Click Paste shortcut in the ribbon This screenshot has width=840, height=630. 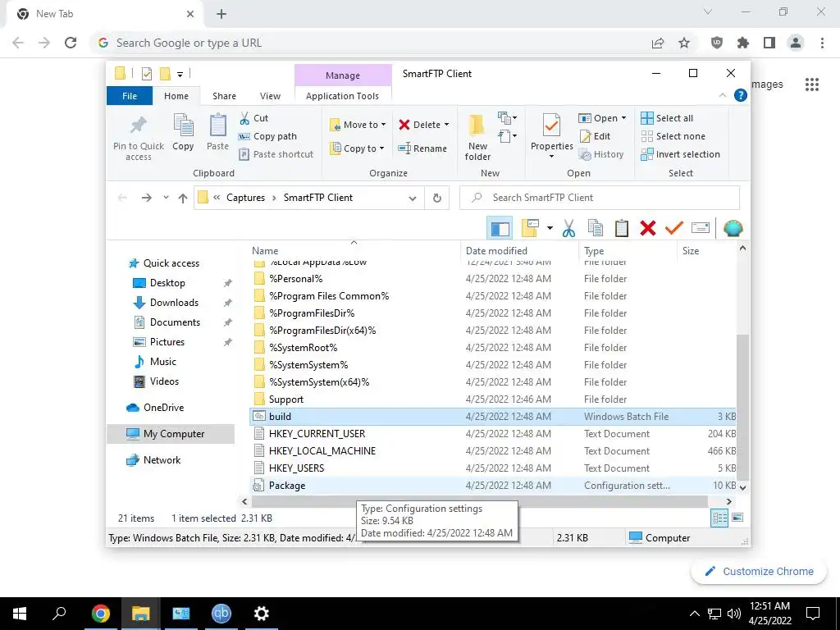click(x=276, y=154)
